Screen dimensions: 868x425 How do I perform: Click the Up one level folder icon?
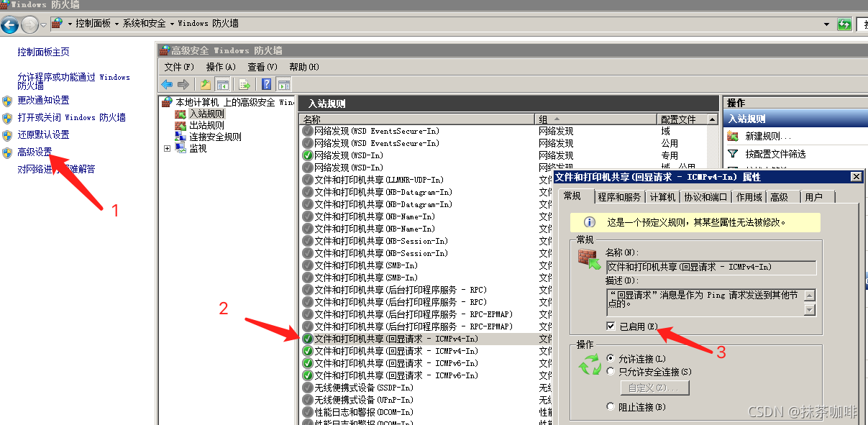point(206,84)
